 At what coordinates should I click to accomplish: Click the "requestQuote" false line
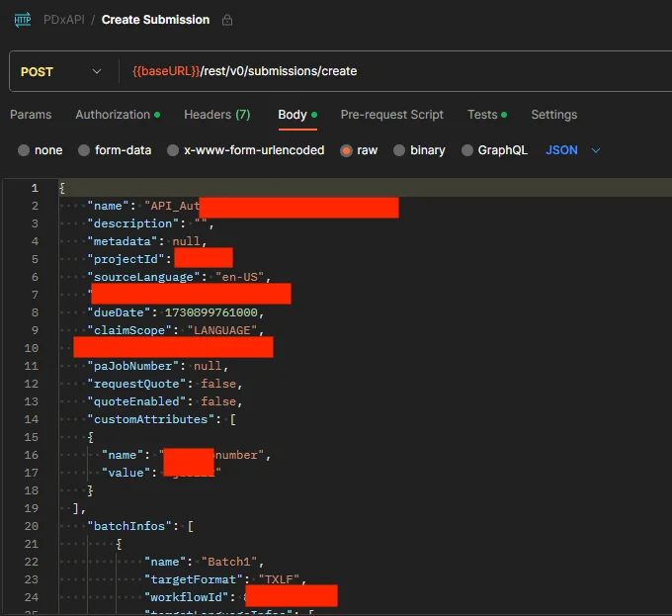[165, 384]
